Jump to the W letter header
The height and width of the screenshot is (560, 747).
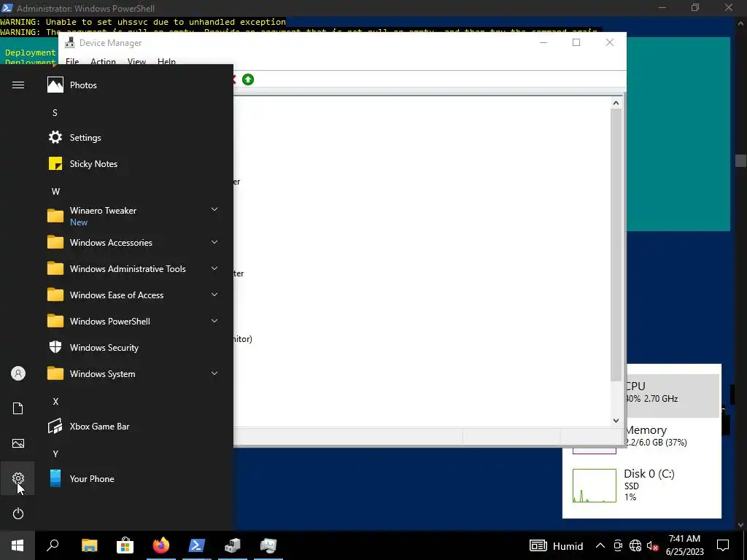pos(55,192)
